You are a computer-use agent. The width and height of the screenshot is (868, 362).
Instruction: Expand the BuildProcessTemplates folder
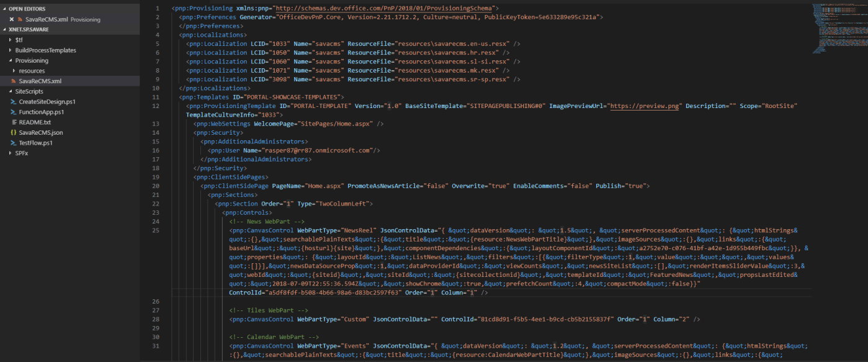[x=10, y=50]
